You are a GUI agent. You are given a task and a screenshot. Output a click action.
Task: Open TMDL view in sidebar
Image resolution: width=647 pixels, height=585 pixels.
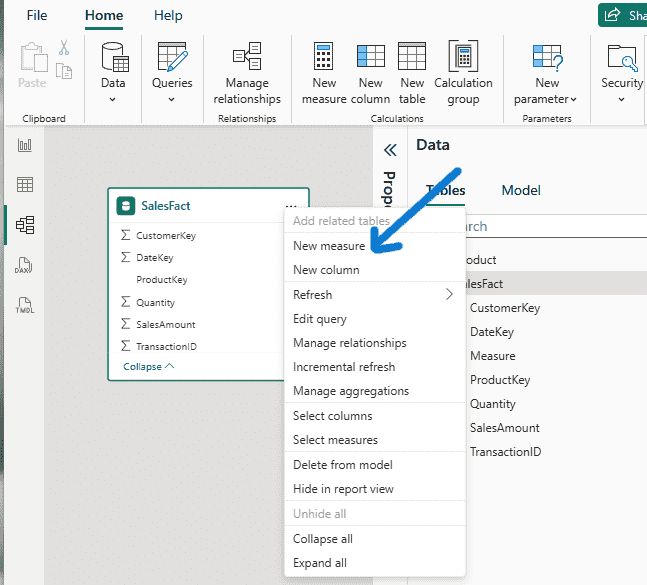[25, 305]
